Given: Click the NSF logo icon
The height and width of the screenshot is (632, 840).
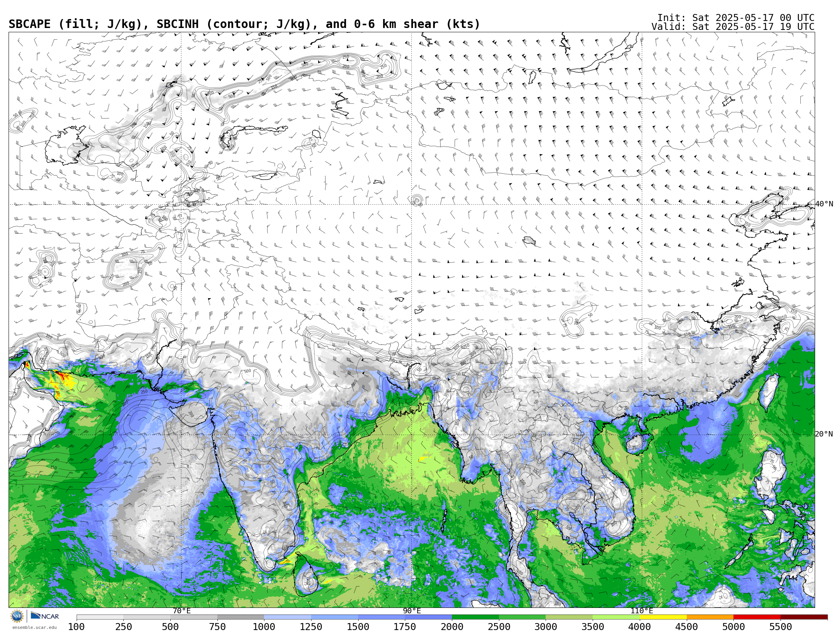Looking at the screenshot, I should [x=17, y=616].
